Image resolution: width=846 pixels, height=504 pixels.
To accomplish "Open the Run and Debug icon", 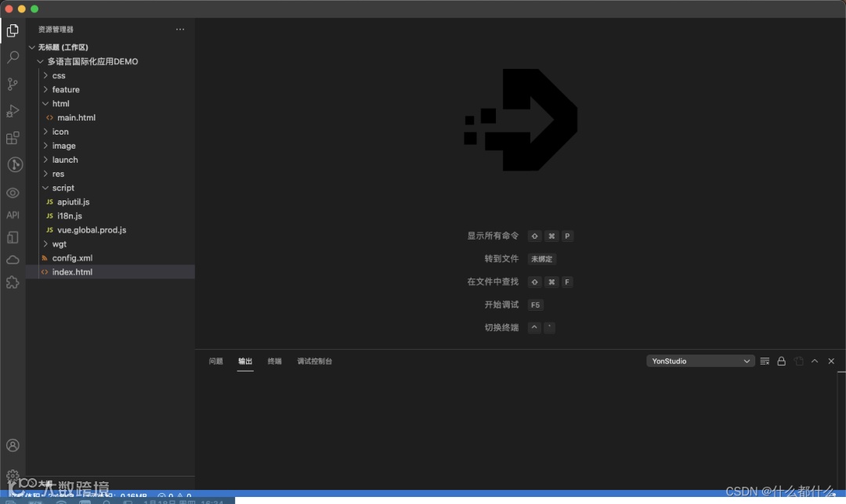I will coord(13,111).
